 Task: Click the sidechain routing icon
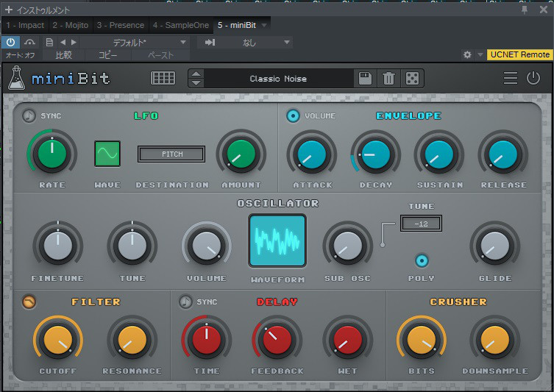click(29, 43)
